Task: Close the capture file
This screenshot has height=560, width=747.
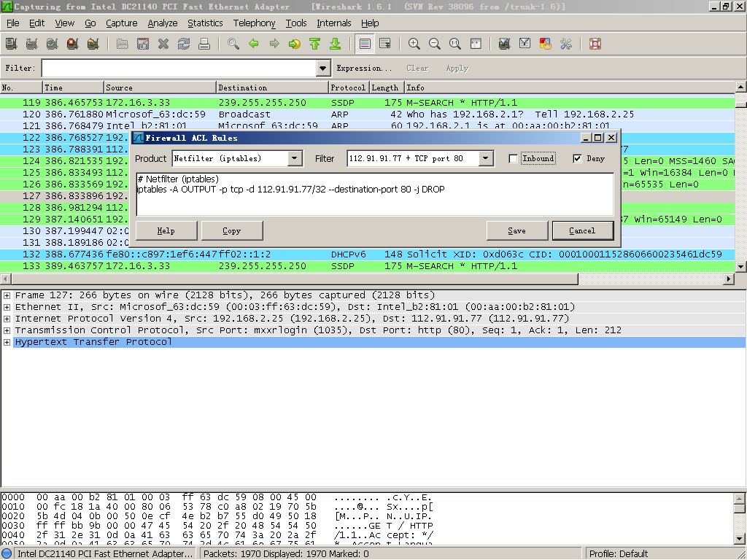Action: click(163, 44)
